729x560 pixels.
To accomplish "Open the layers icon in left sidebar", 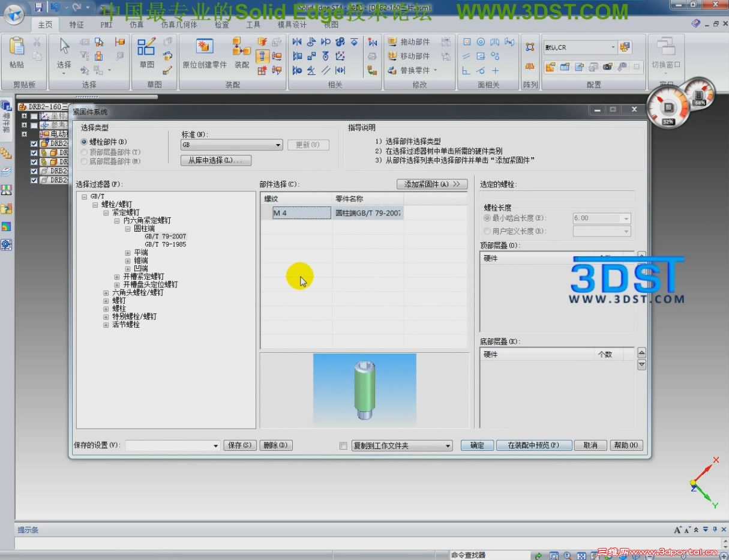I will [6, 172].
